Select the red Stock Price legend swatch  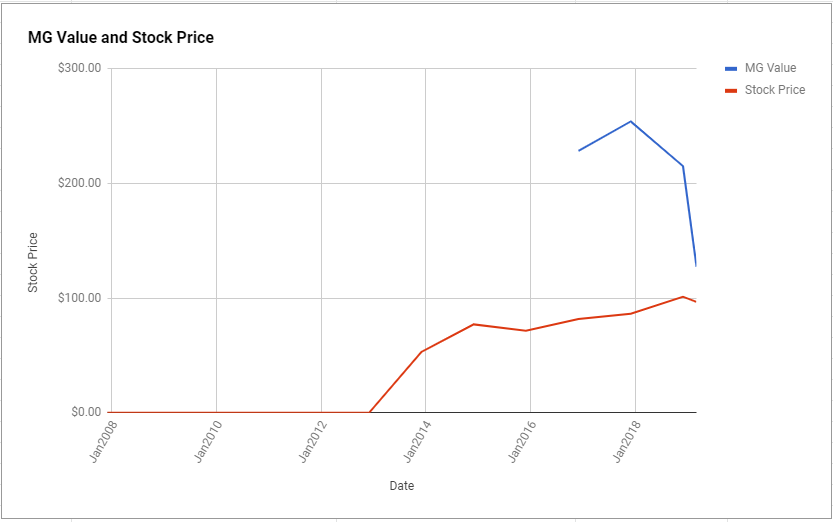point(731,91)
